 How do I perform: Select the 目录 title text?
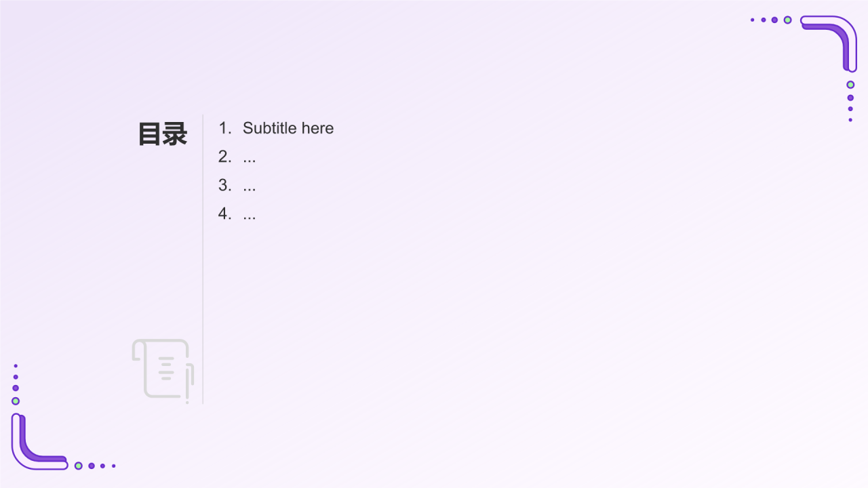click(163, 134)
